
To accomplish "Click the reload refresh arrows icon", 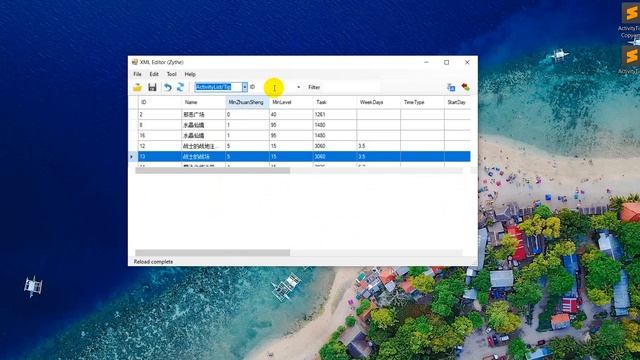I will [x=180, y=87].
